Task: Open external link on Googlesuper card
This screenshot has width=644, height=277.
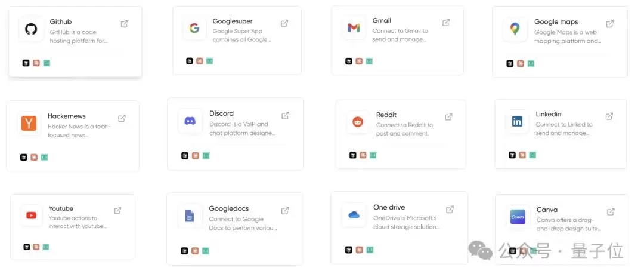Action: tap(284, 23)
